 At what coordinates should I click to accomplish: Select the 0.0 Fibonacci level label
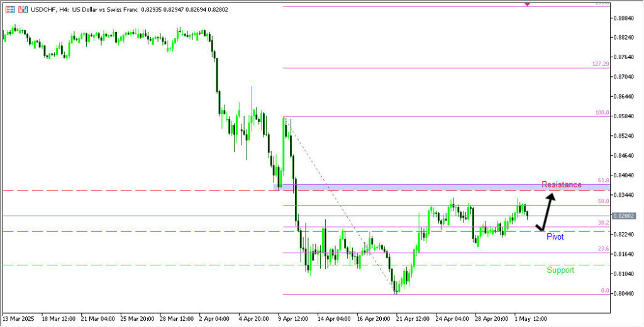point(604,291)
